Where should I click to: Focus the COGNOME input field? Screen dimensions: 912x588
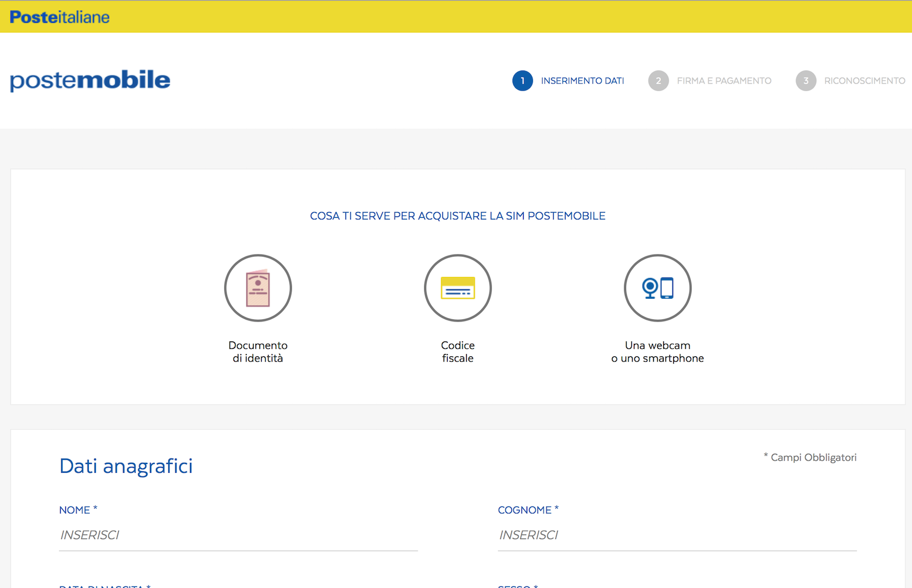[x=677, y=535]
